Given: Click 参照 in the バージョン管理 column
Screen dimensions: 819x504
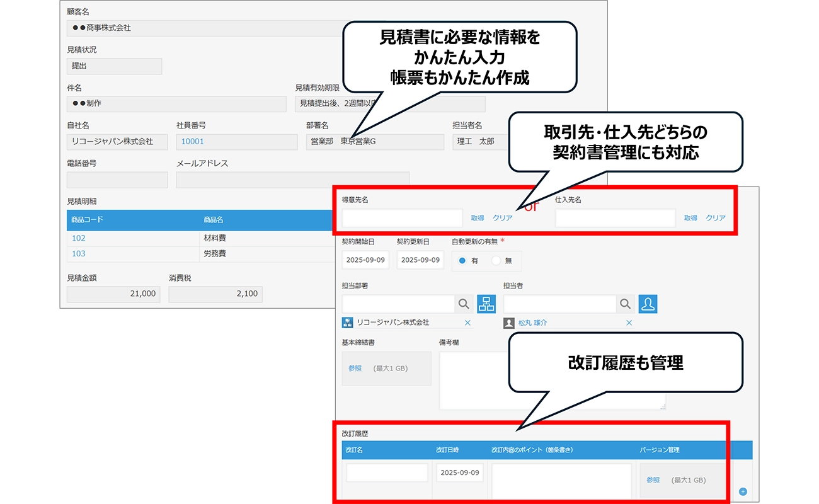Looking at the screenshot, I should 653,479.
